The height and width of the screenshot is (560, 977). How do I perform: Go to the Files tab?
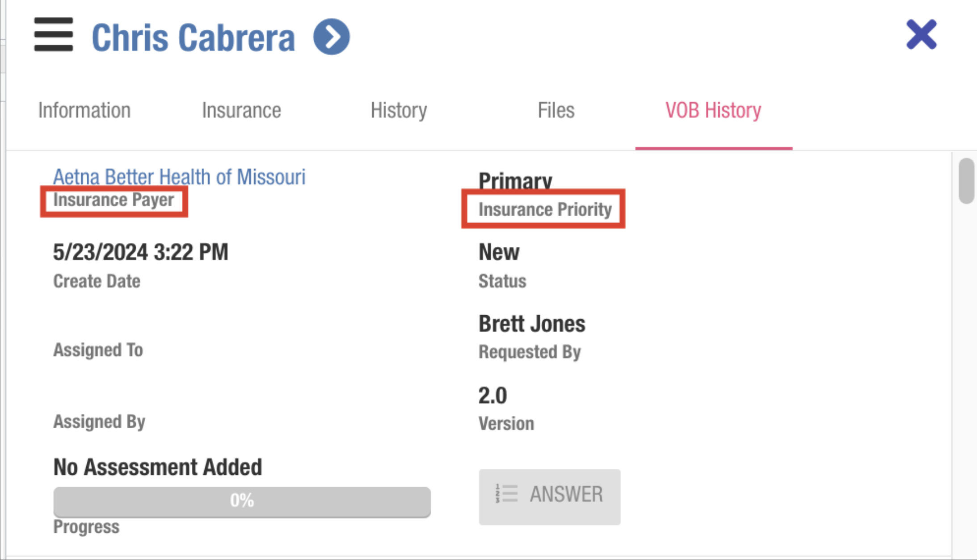point(556,110)
